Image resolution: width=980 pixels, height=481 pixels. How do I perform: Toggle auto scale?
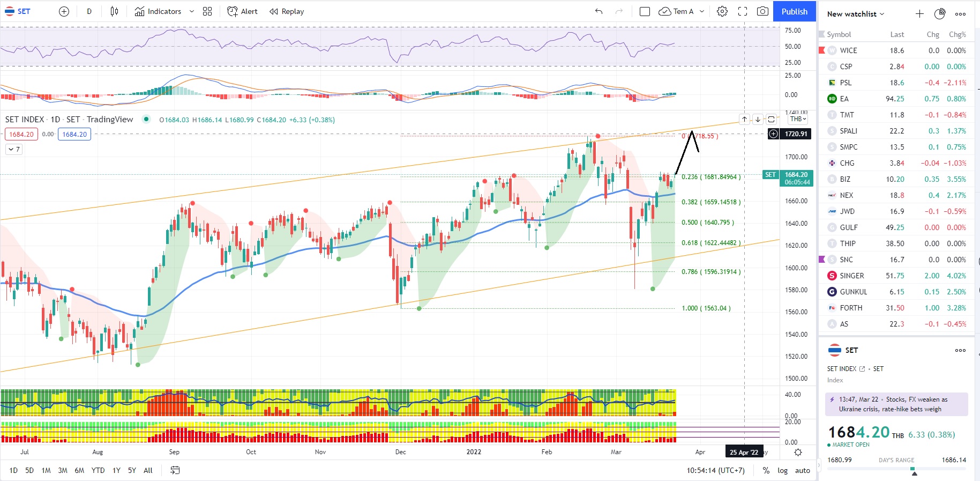[x=803, y=470]
